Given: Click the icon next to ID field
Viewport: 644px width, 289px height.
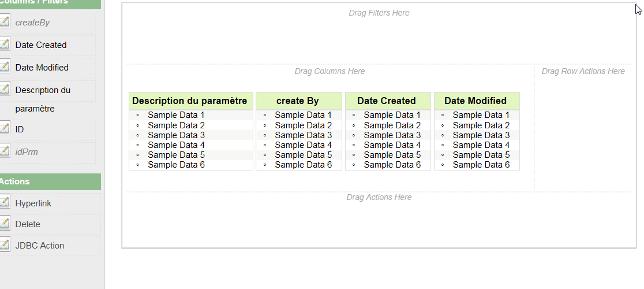Looking at the screenshot, I should click(x=5, y=129).
